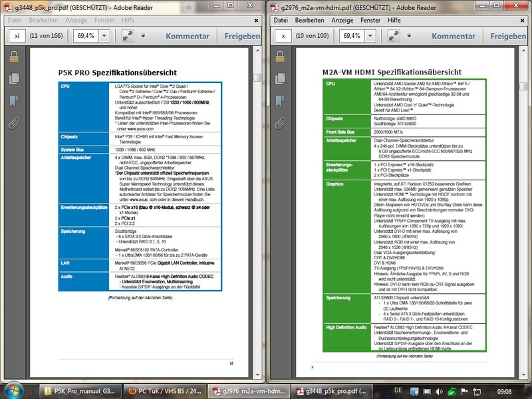The image size is (532, 399).
Task: Switch to P5K_Pro_manual_G3 taskbar folder
Action: (x=80, y=391)
